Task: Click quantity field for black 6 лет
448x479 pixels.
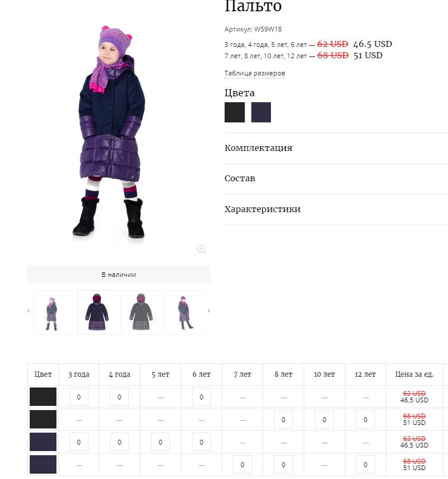Action: (x=201, y=397)
